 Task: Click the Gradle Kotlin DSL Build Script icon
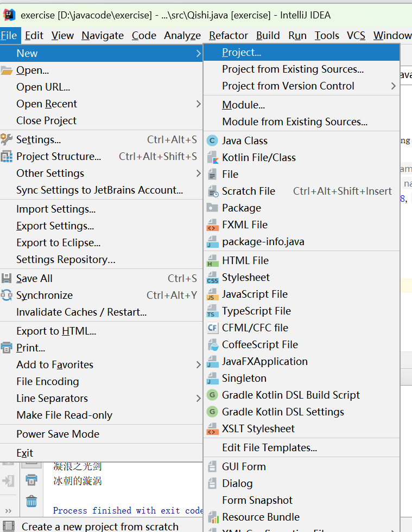pyautogui.click(x=212, y=395)
